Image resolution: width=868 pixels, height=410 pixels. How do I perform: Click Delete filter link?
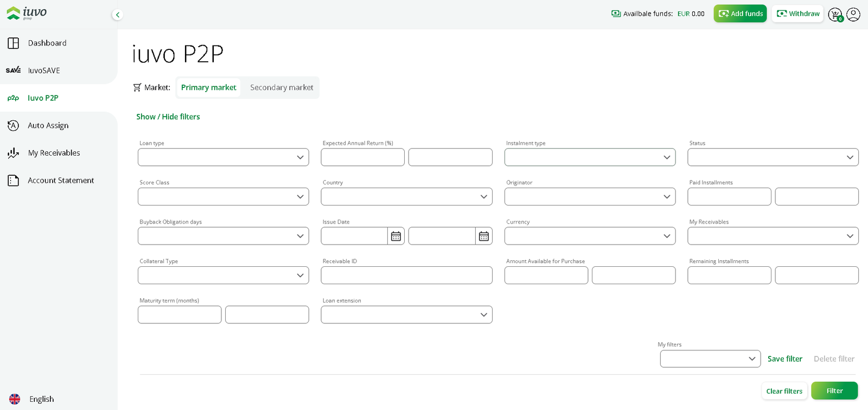tap(834, 358)
